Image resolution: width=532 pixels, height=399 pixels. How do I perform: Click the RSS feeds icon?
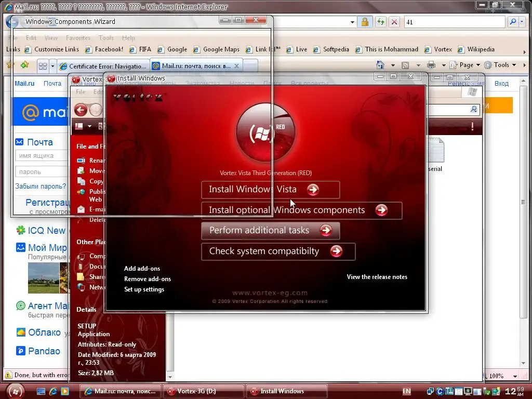click(405, 65)
